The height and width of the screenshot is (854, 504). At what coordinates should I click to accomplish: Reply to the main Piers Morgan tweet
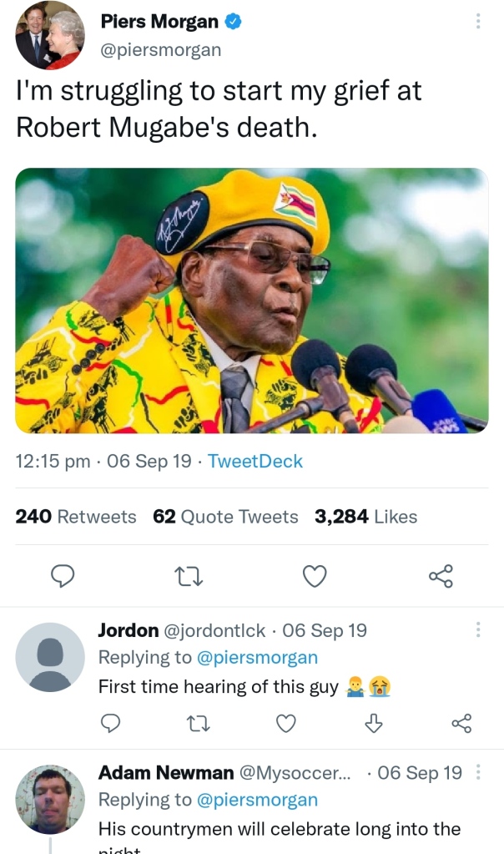point(63,575)
